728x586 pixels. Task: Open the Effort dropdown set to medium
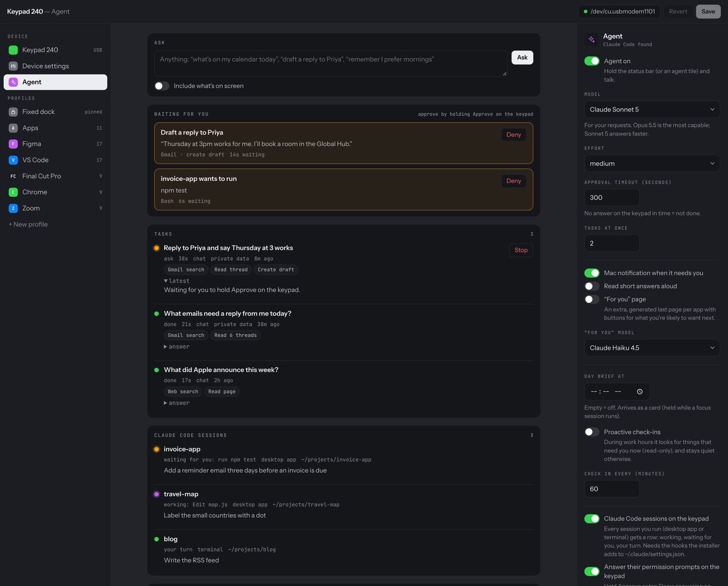point(652,164)
